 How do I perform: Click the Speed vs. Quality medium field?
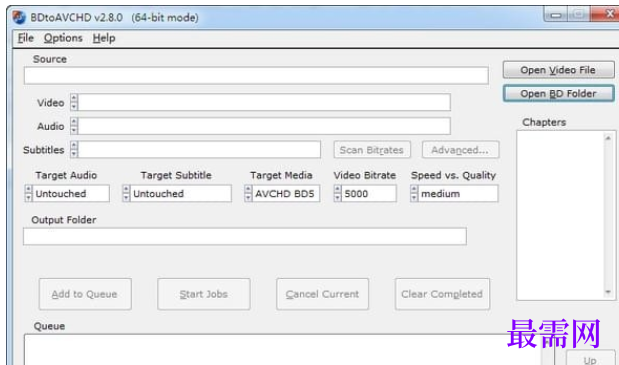click(x=458, y=193)
